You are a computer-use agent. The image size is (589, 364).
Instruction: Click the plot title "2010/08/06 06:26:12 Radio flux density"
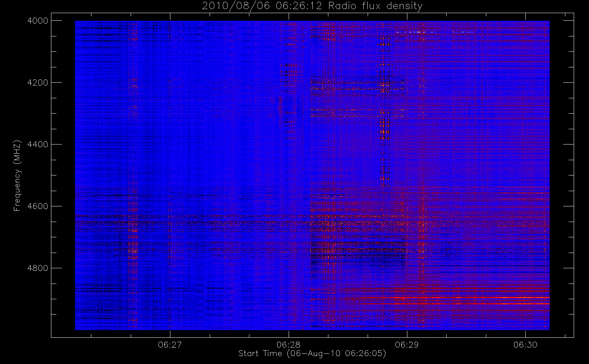coord(312,6)
